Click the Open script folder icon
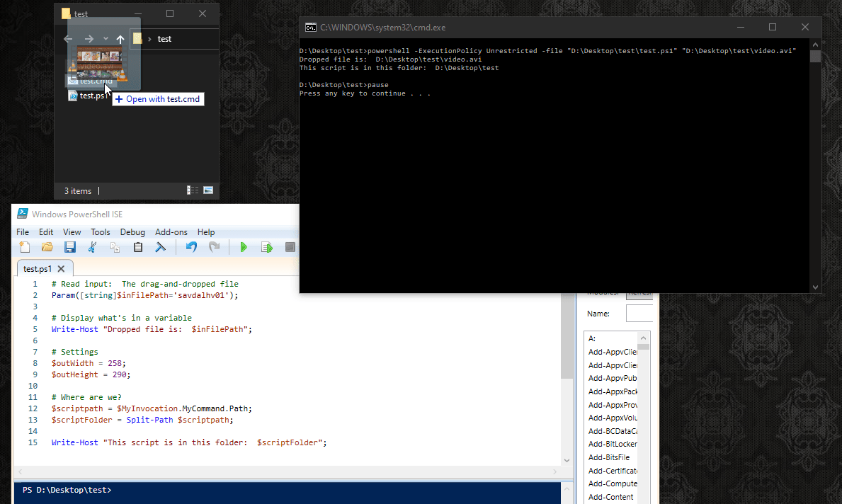 [x=47, y=247]
